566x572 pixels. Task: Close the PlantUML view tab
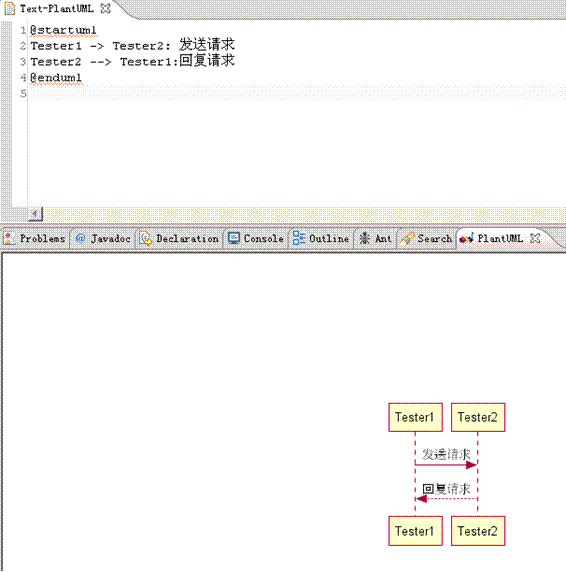(535, 239)
